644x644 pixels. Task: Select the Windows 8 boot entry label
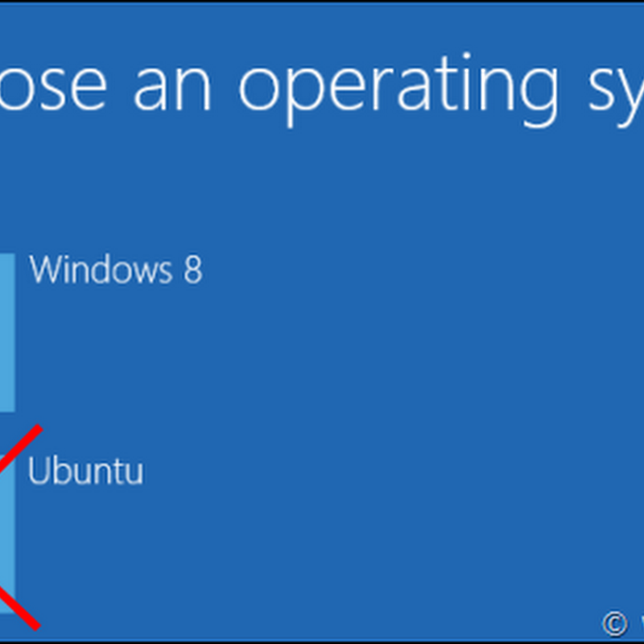[x=116, y=269]
